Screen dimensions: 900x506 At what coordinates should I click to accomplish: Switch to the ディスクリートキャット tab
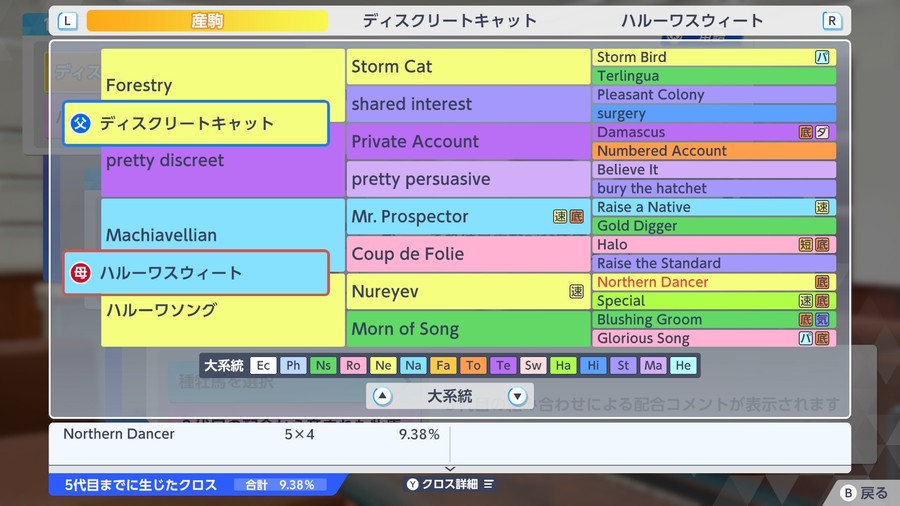449,21
